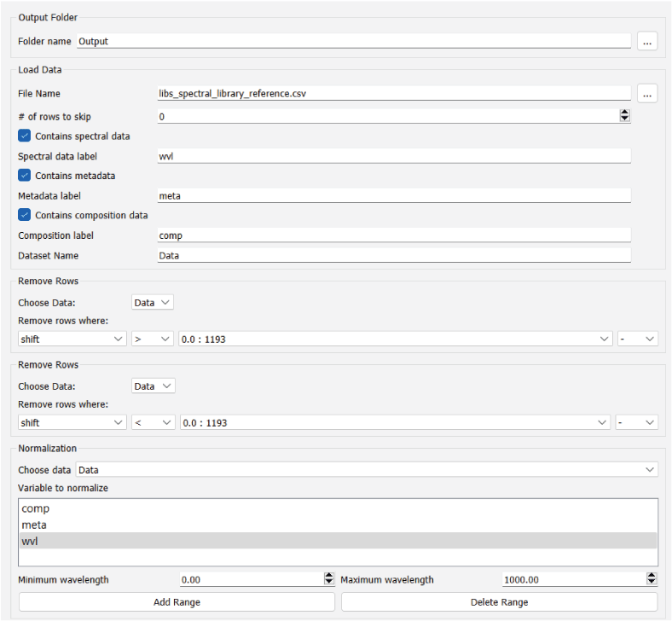The image size is (672, 621).
Task: Open Choose Data dropdown in first Remove Rows
Action: pyautogui.click(x=154, y=302)
